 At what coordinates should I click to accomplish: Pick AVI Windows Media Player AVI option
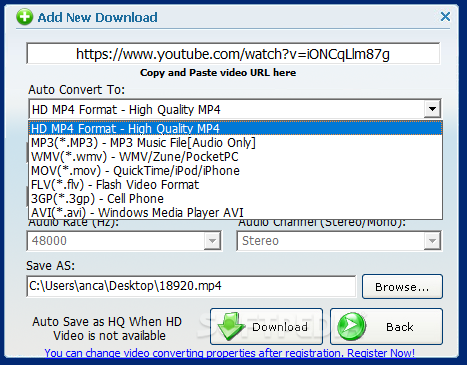coord(235,213)
